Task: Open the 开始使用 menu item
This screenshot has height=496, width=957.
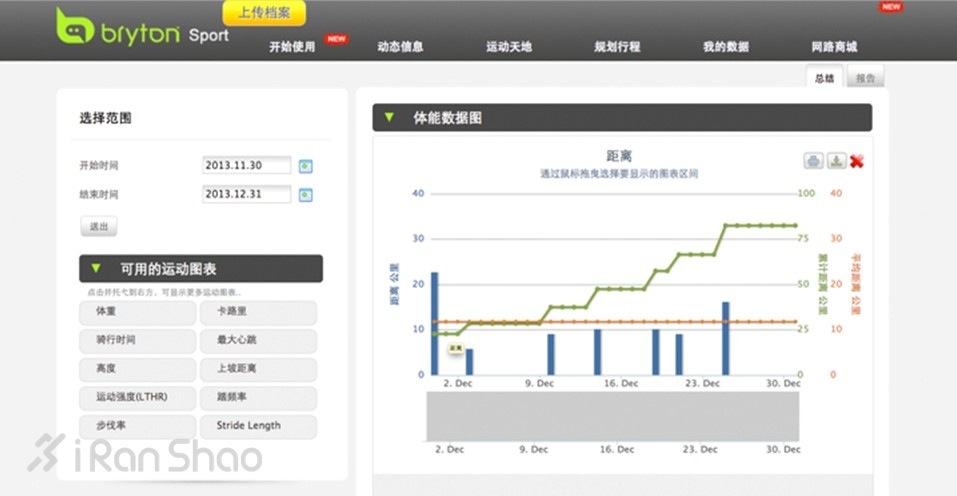Action: click(x=292, y=47)
